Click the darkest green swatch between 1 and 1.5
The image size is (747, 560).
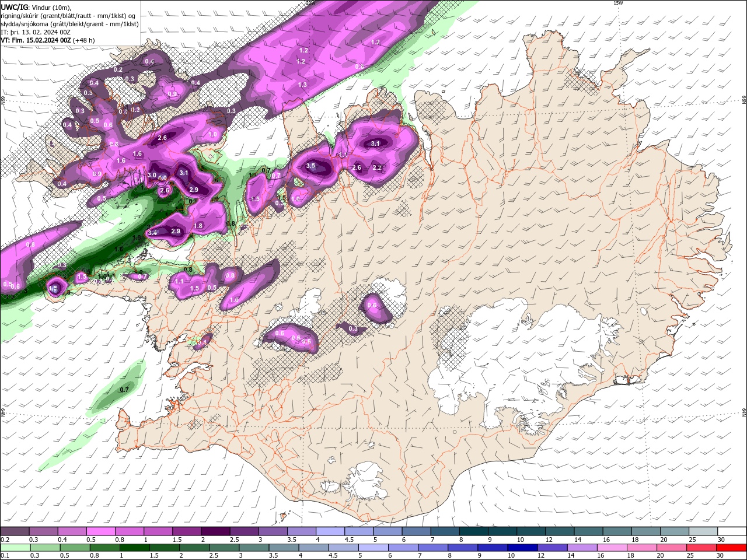[134, 548]
